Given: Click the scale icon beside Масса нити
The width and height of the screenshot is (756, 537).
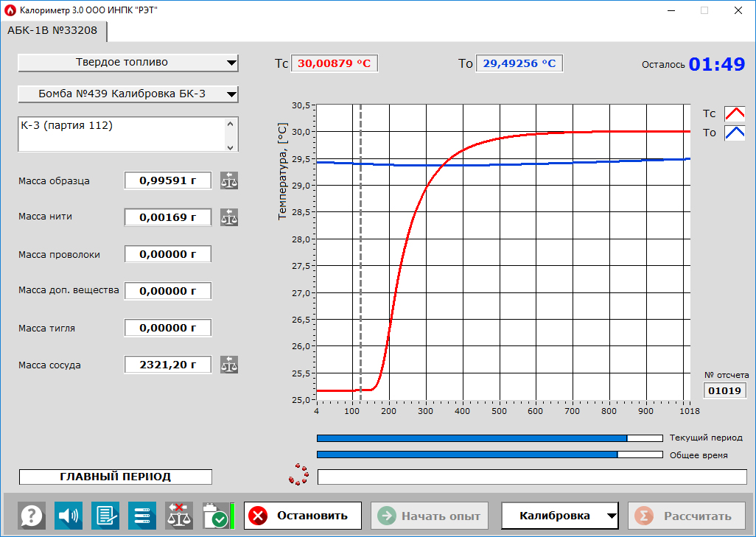Looking at the screenshot, I should 229,217.
